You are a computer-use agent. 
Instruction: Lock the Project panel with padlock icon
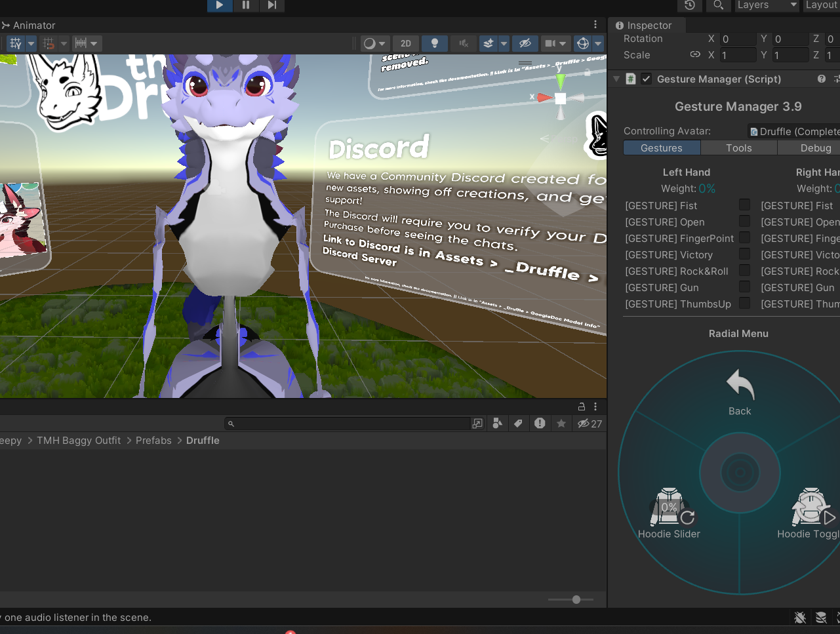(581, 406)
